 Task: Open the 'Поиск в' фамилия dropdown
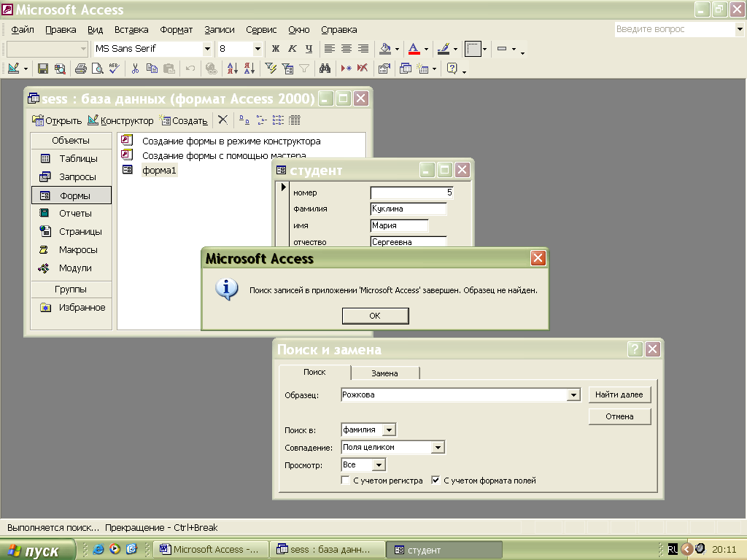[x=390, y=430]
